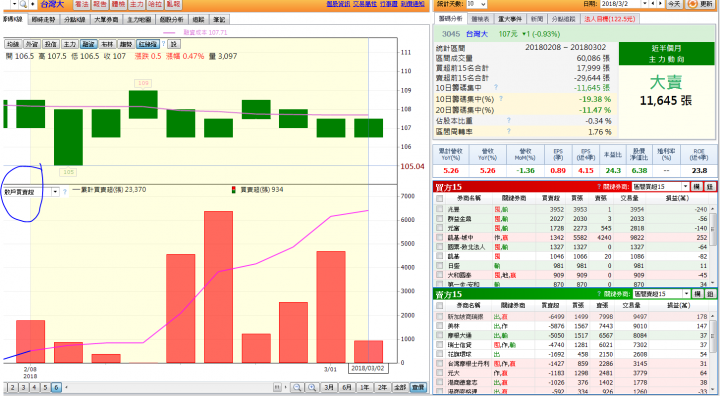Click the 今天 button

pyautogui.click(x=674, y=4)
